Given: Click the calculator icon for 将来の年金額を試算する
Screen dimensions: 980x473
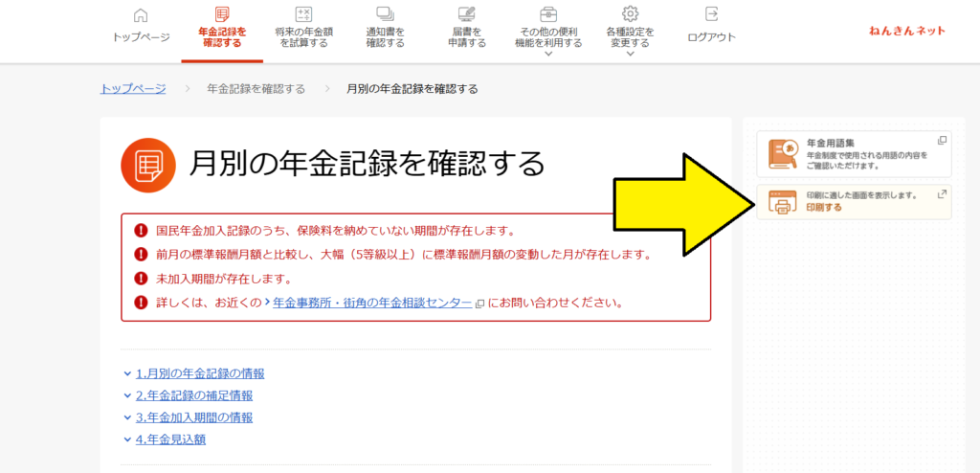Looking at the screenshot, I should click(303, 14).
